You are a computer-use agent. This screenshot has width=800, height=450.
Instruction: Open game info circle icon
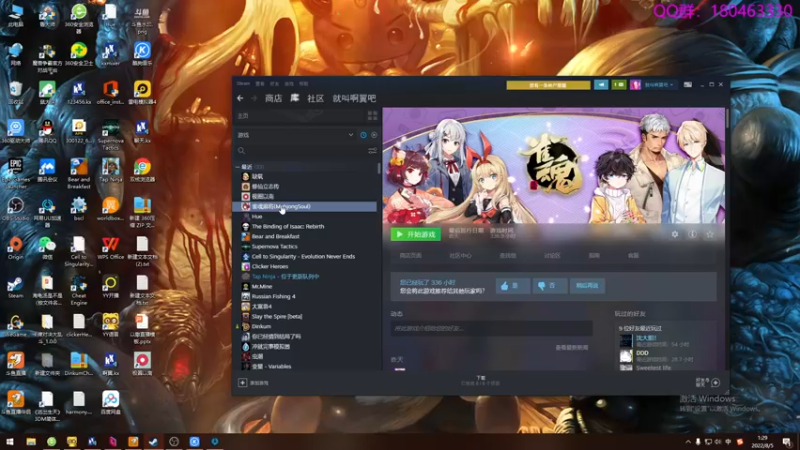click(x=692, y=234)
